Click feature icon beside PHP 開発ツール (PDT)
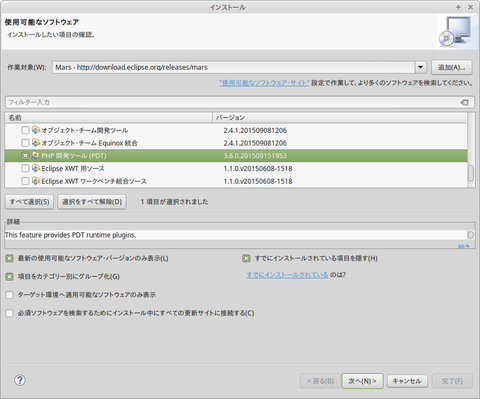This screenshot has height=399, width=480. pos(36,155)
